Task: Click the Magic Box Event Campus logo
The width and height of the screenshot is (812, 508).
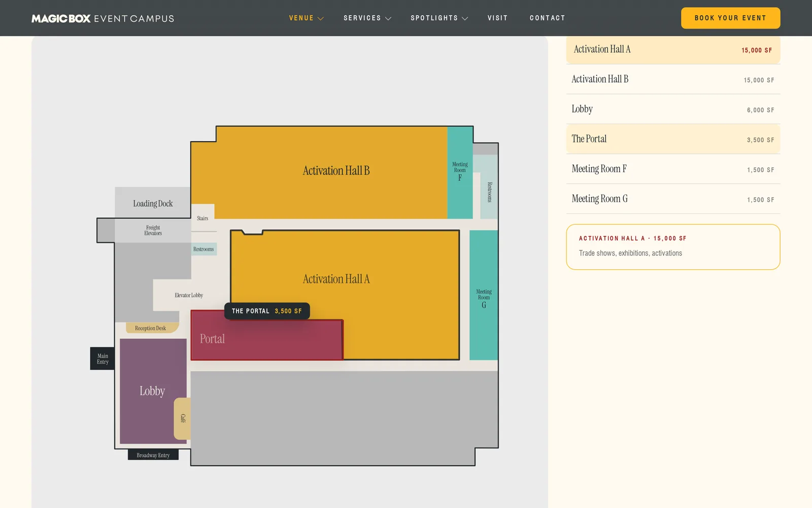Action: 103,18
